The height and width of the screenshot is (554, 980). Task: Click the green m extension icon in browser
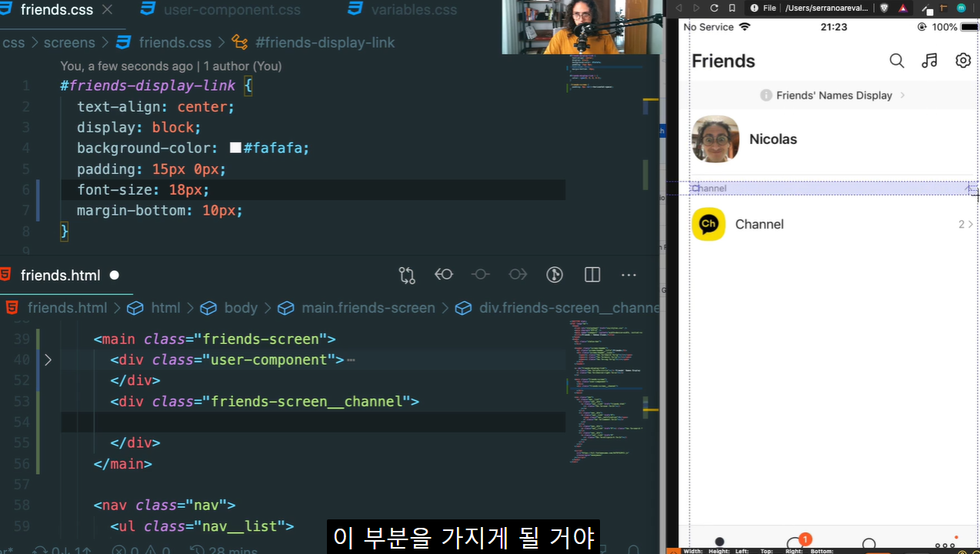pos(961,8)
